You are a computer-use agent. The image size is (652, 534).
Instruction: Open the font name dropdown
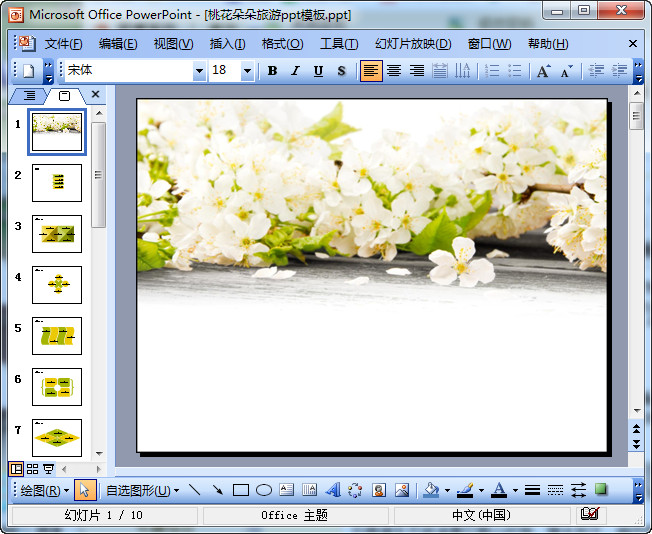click(199, 71)
